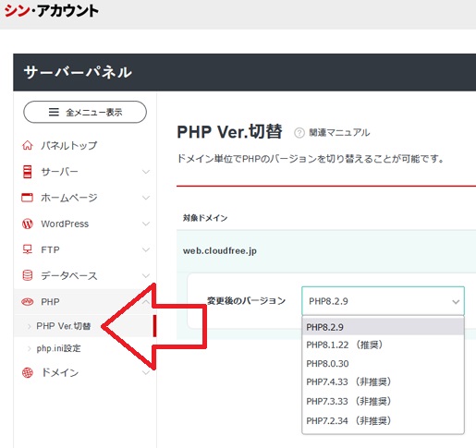Open the FTP menu
The image size is (476, 448).
[50, 249]
